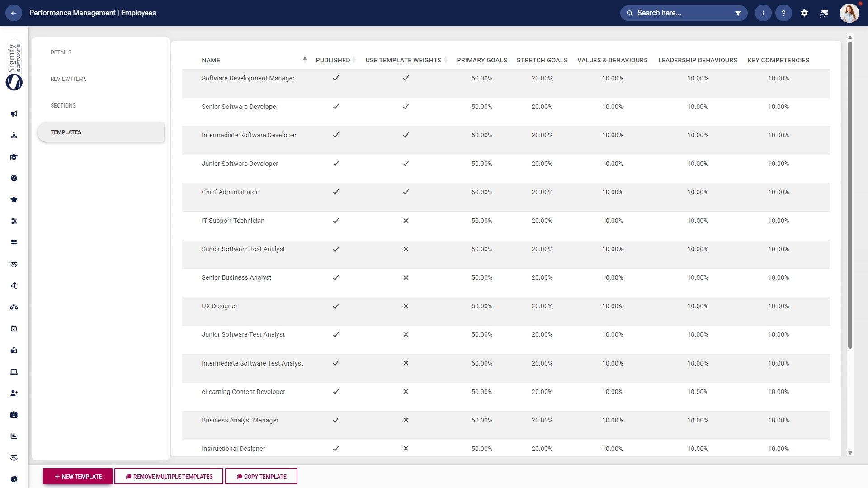
Task: Click inside the Search here field
Action: click(x=684, y=13)
